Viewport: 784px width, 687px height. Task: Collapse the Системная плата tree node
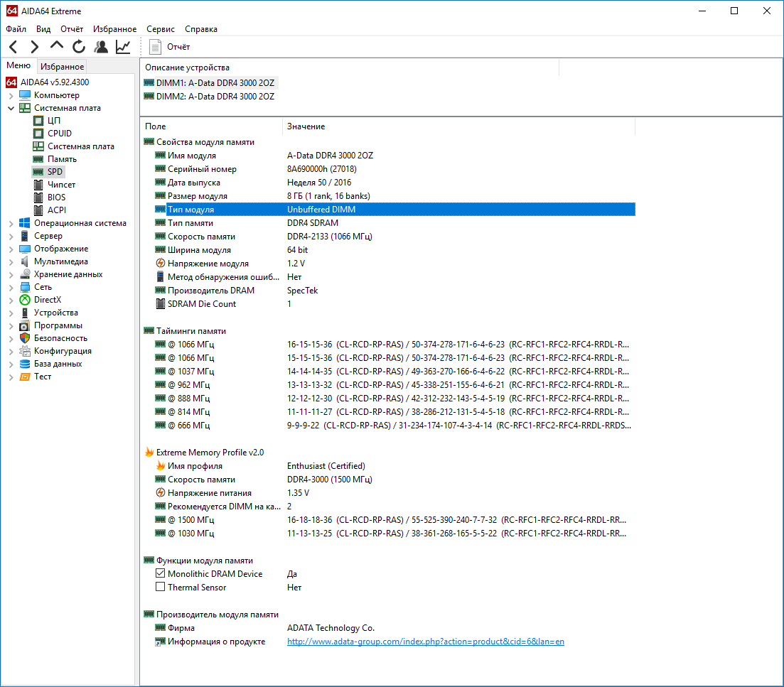pyautogui.click(x=11, y=108)
